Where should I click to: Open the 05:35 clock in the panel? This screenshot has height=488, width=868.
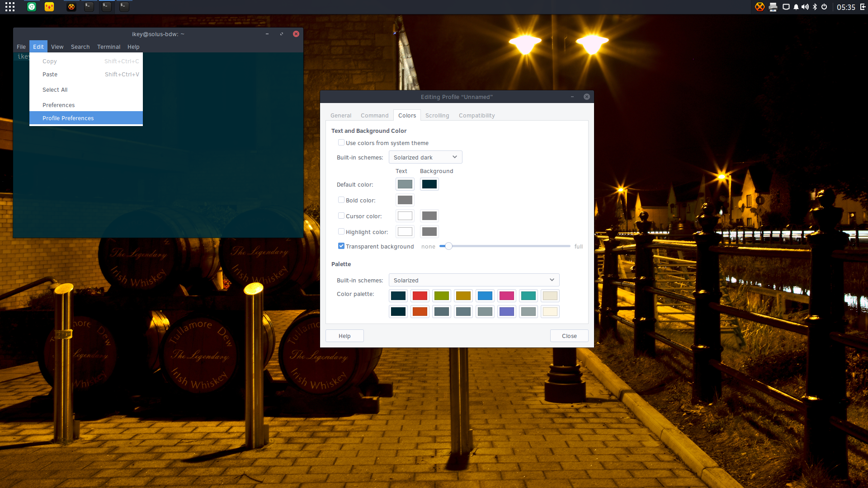tap(846, 7)
